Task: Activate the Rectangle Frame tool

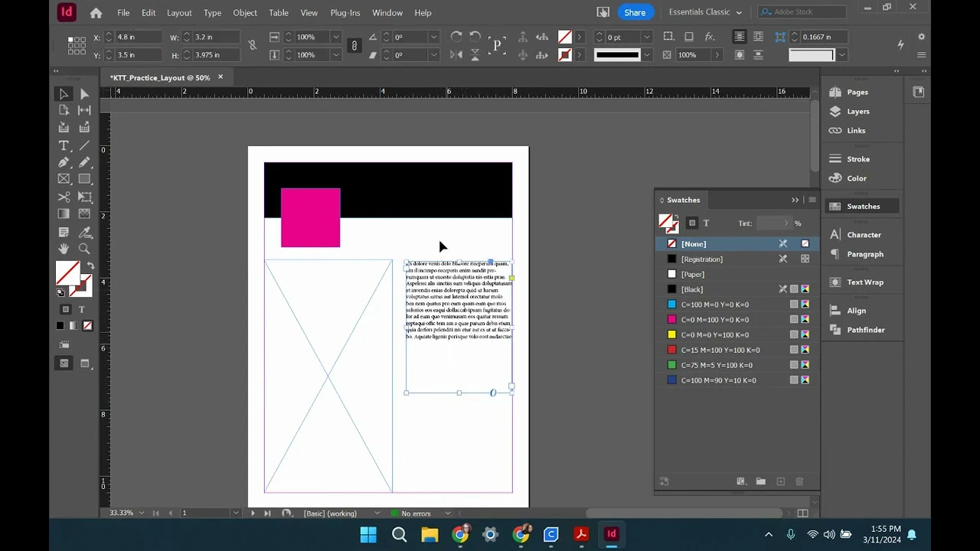Action: (64, 179)
